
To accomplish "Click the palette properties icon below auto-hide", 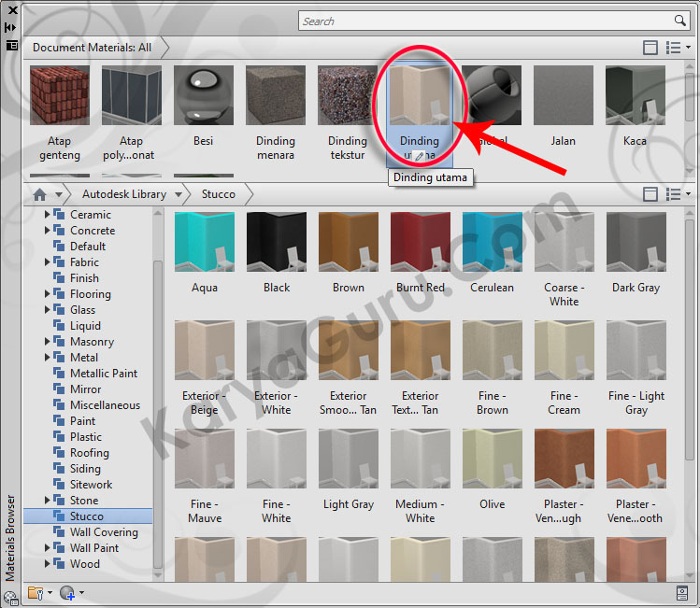I will pyautogui.click(x=10, y=44).
